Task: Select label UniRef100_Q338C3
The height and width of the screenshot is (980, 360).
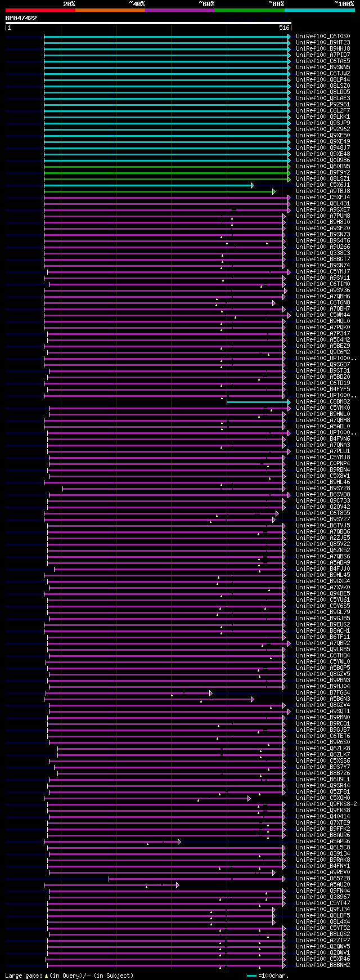Action: (x=323, y=253)
